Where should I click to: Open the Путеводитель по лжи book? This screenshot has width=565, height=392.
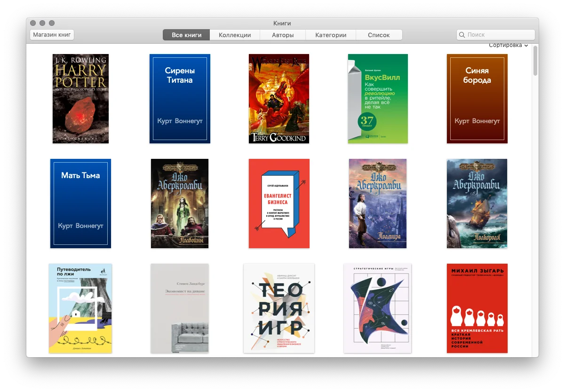click(x=80, y=308)
